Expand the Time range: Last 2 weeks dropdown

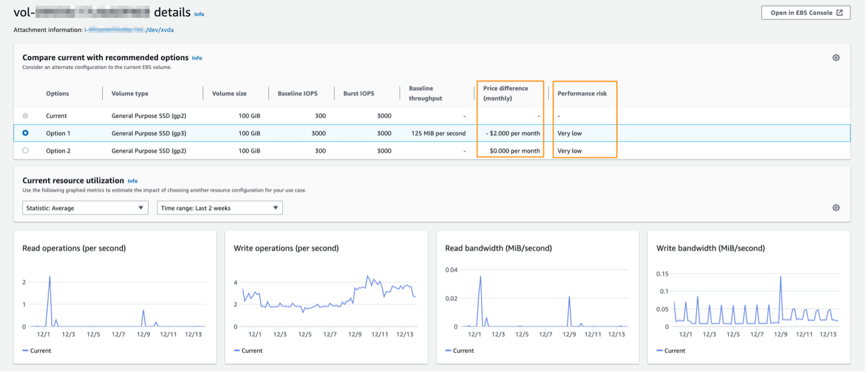[220, 208]
